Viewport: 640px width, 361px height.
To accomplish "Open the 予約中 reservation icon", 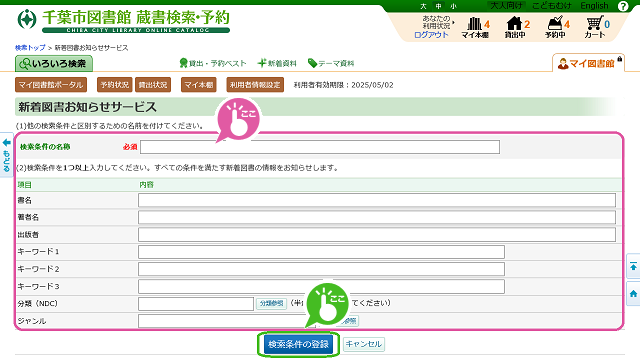I will 556,27.
